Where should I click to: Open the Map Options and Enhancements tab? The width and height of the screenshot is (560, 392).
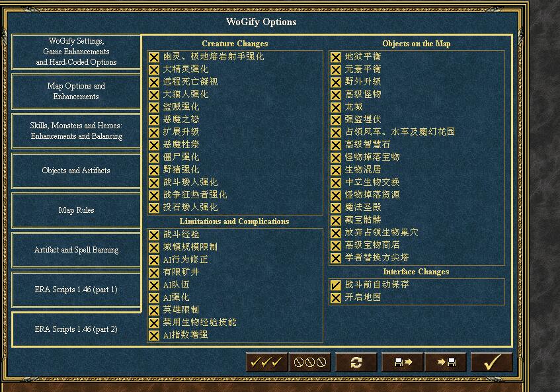(x=76, y=91)
